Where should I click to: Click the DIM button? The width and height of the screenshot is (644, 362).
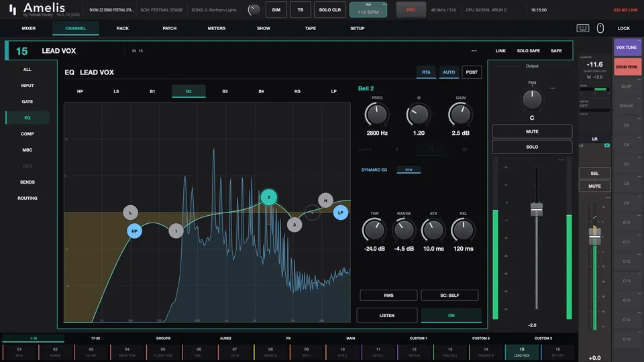(276, 10)
